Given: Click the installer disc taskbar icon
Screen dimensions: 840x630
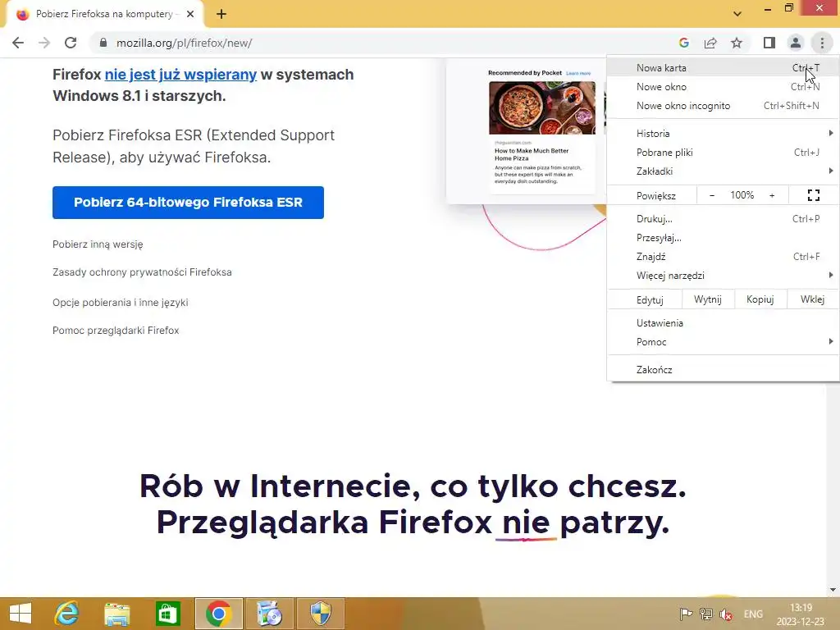Looking at the screenshot, I should tap(269, 614).
